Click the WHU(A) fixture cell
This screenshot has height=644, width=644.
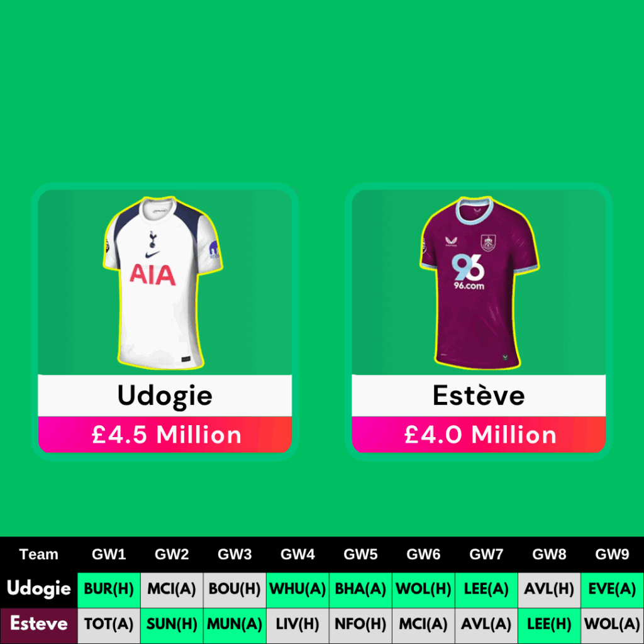[x=297, y=589]
